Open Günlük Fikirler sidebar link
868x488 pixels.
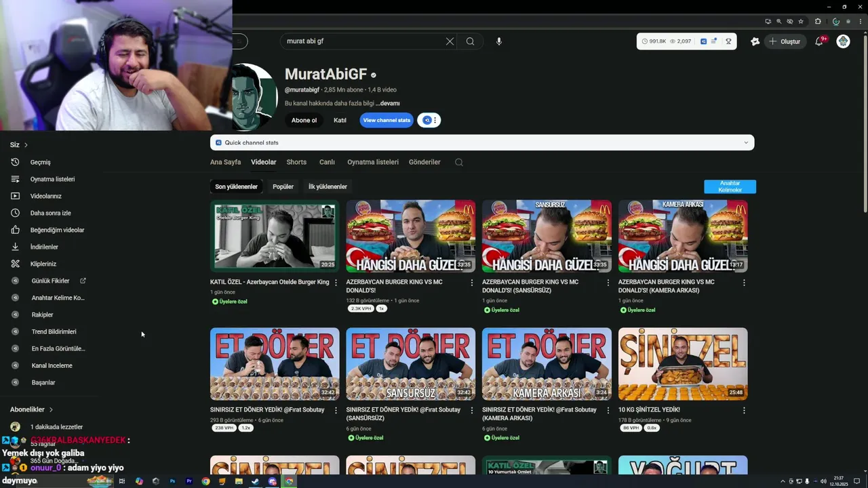pyautogui.click(x=50, y=281)
